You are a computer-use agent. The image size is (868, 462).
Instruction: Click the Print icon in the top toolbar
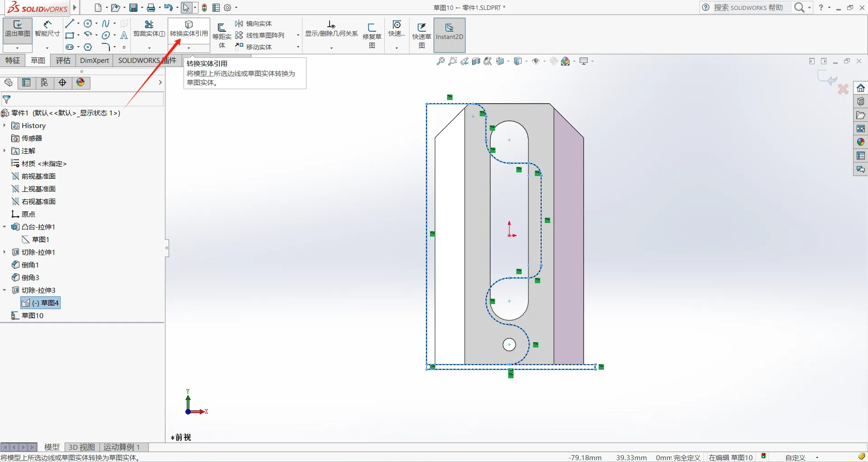click(x=151, y=8)
